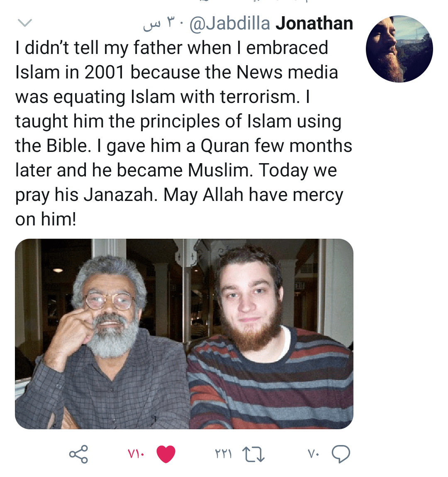Unlike the tweet by toggling the red heart

click(165, 454)
